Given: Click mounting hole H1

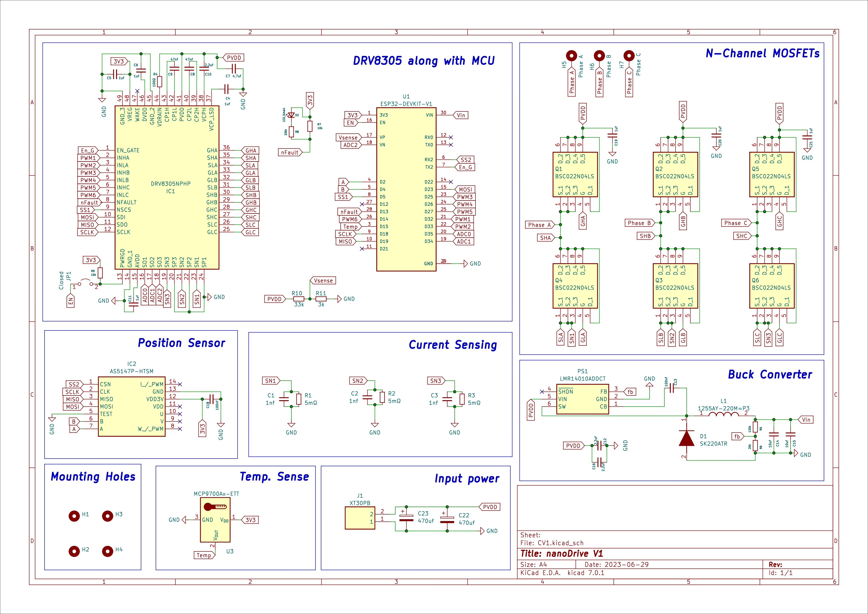Looking at the screenshot, I should tap(74, 516).
